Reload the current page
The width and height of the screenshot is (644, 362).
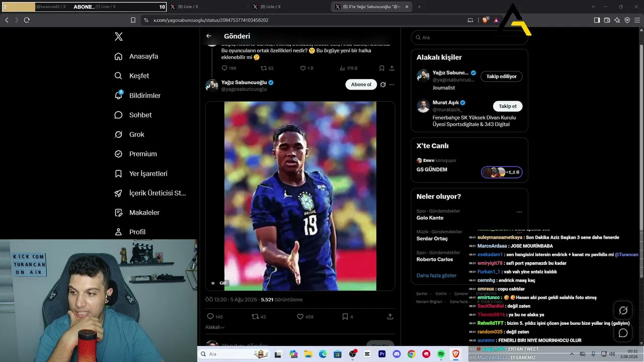tap(27, 20)
